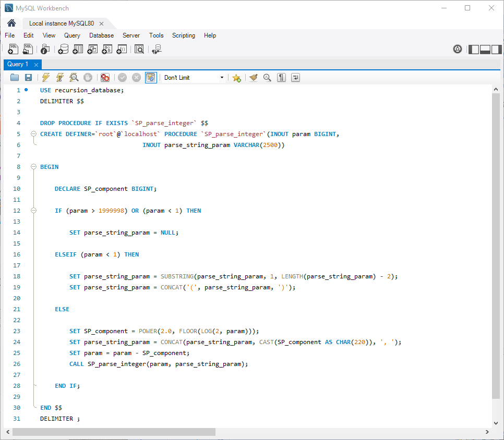Click the reconnect to DBMS icon
The height and width of the screenshot is (440, 504).
(156, 50)
